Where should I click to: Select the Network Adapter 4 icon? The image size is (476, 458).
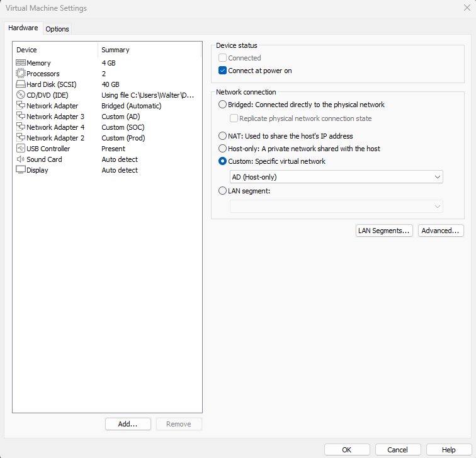point(20,127)
